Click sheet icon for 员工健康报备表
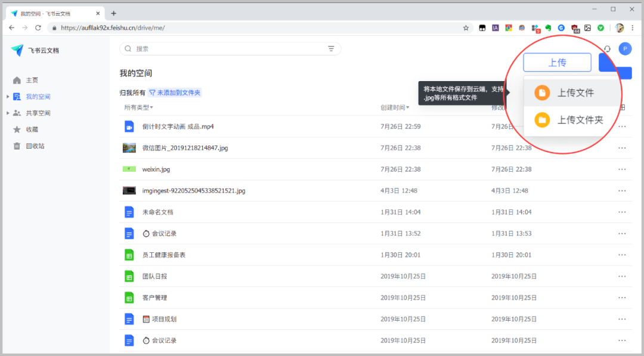This screenshot has height=356, width=644. click(129, 255)
